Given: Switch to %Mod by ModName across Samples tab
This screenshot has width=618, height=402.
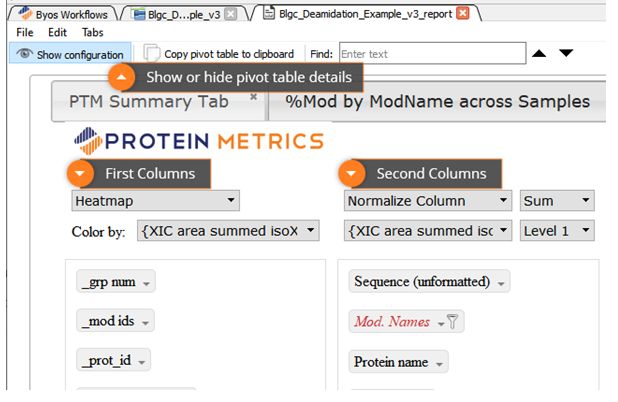Looking at the screenshot, I should [437, 102].
